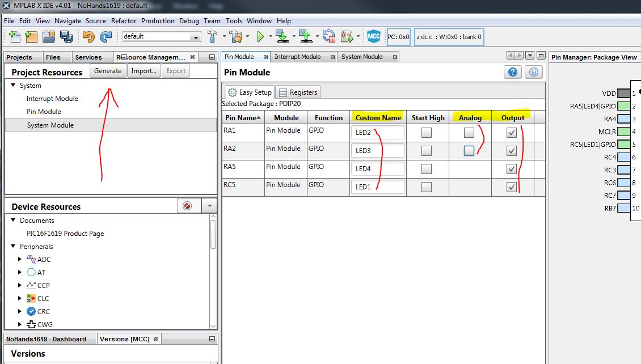
Task: Toggle Start High checkbox for RA1
Action: (427, 133)
